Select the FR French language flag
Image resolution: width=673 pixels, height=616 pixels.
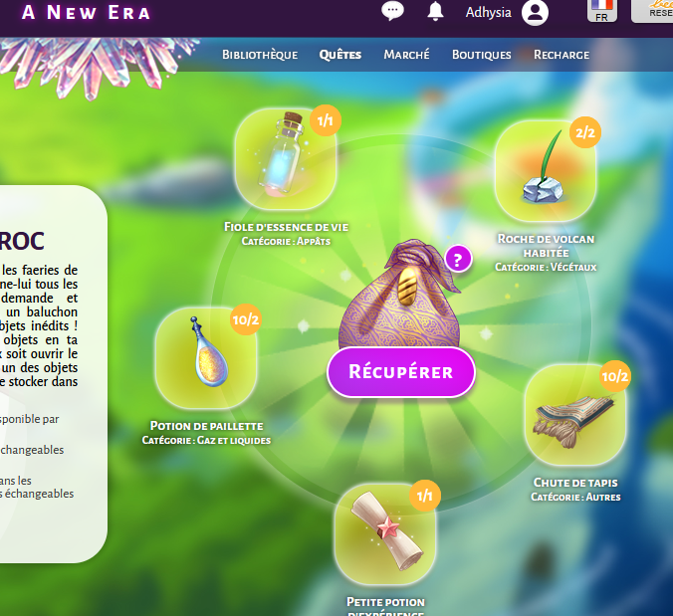point(601,10)
